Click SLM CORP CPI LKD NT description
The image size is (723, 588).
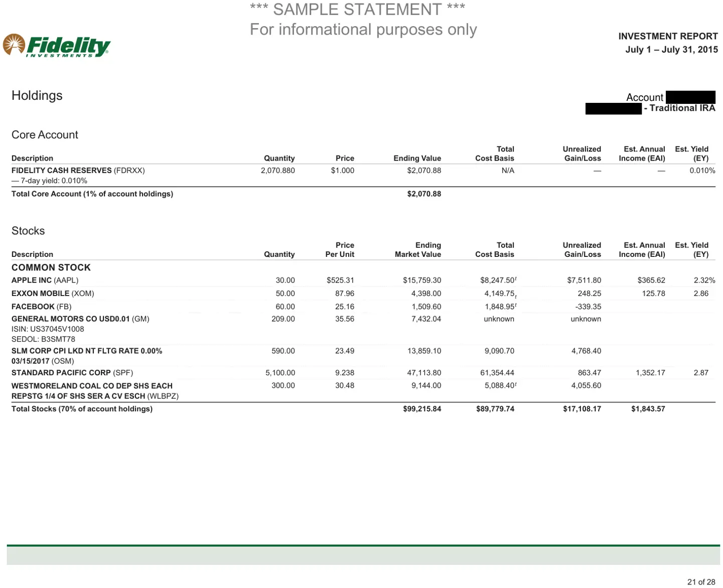tap(87, 356)
